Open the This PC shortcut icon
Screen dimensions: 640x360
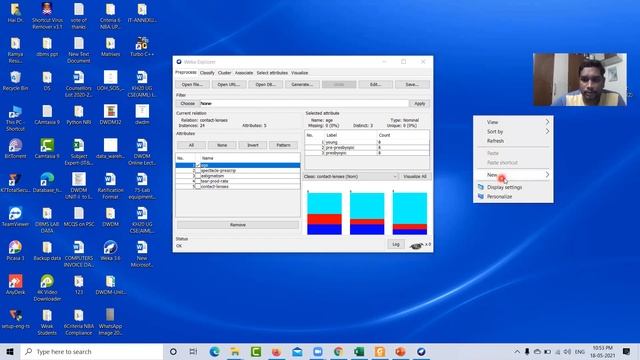(x=15, y=118)
